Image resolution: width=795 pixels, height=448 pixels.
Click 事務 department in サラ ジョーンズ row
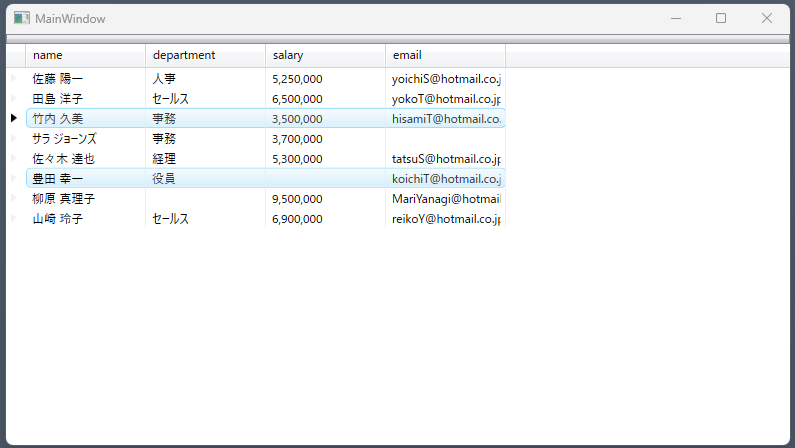click(x=205, y=138)
